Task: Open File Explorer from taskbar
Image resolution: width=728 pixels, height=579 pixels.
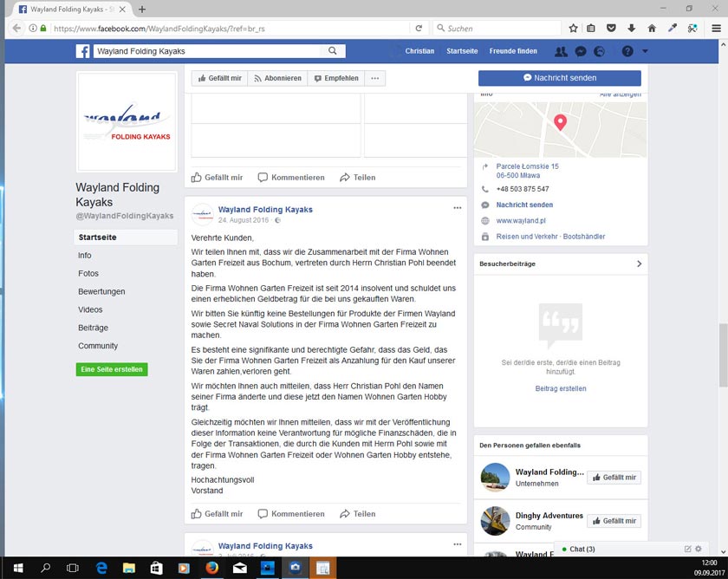Action: tap(128, 568)
